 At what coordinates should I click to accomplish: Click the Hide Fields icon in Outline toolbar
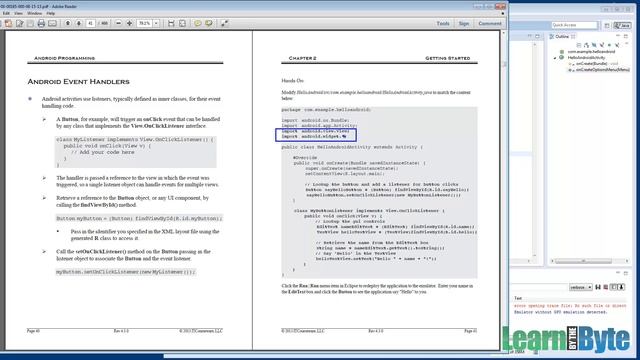tap(594, 45)
